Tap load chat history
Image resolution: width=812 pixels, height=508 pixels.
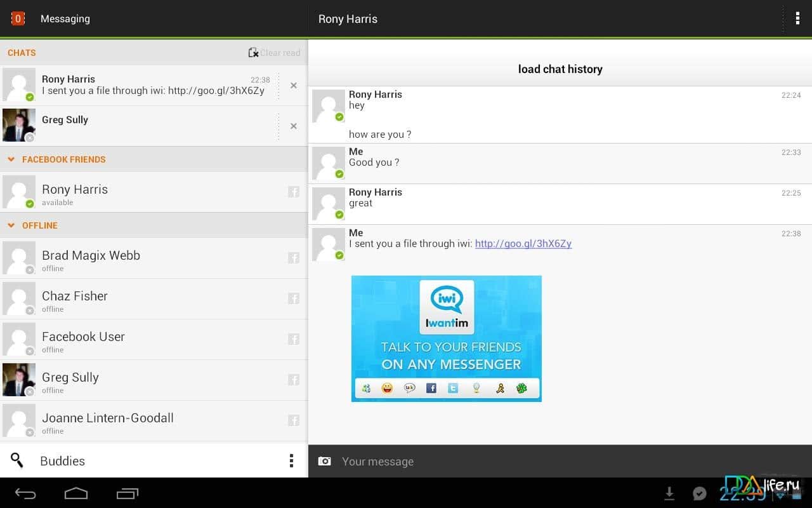click(560, 69)
